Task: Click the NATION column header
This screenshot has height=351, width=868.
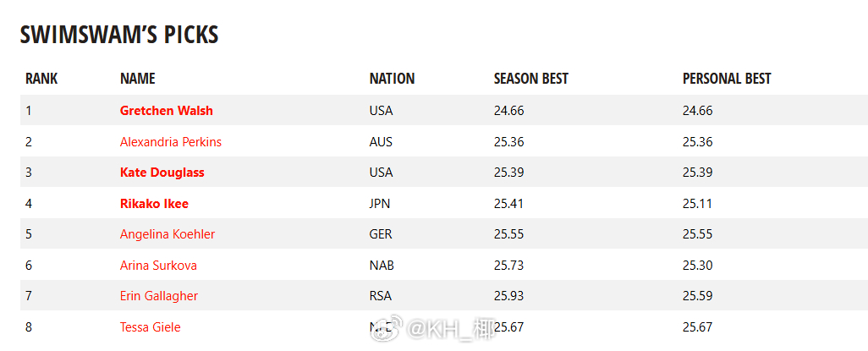Action: 392,79
